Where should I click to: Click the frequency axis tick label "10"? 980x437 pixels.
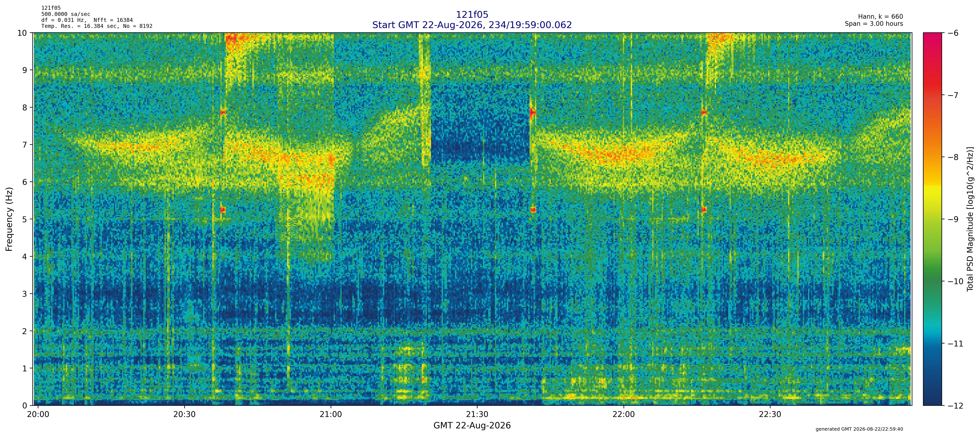coord(22,33)
